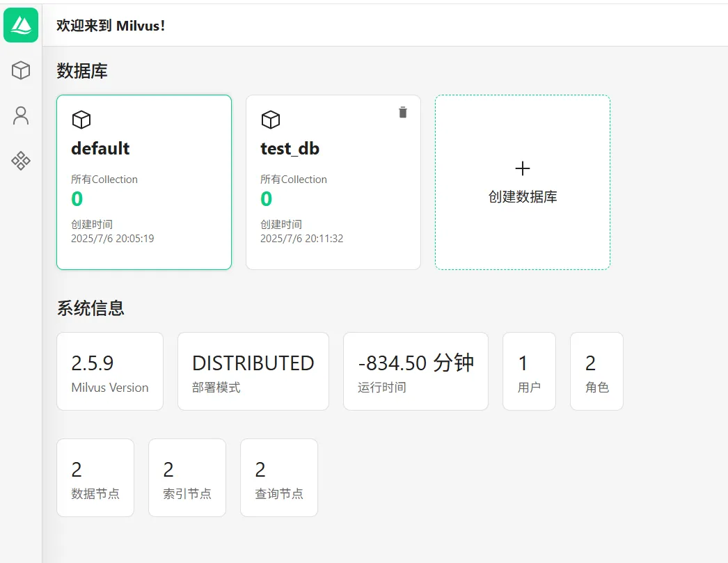Click the collection count 0 on default
Viewport: 728px width, 563px height.
coord(77,199)
